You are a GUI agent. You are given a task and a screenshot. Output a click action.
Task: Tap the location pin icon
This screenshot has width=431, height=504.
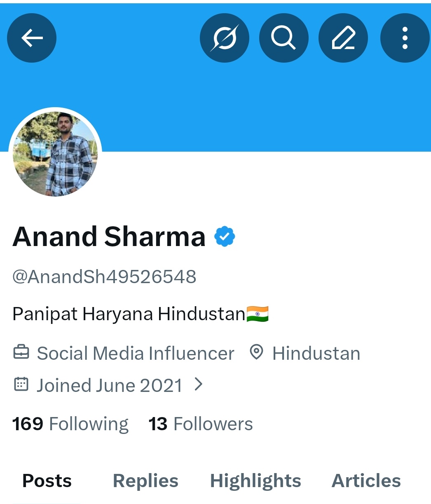point(257,353)
